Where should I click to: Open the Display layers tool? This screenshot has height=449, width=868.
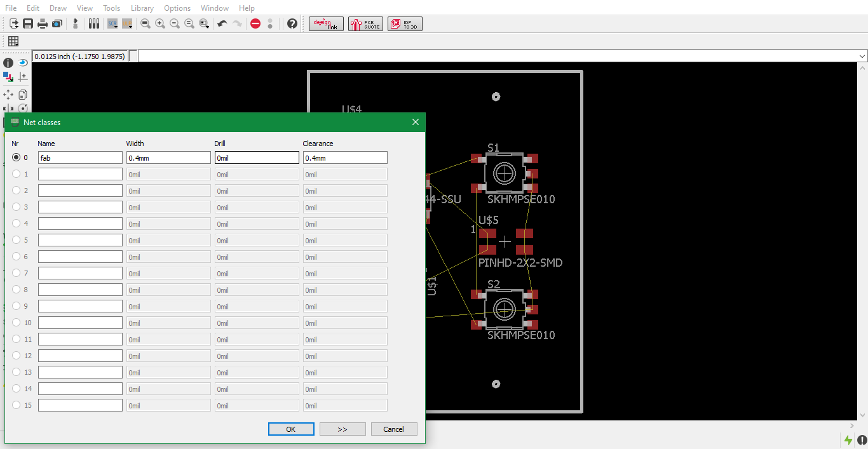pyautogui.click(x=8, y=77)
